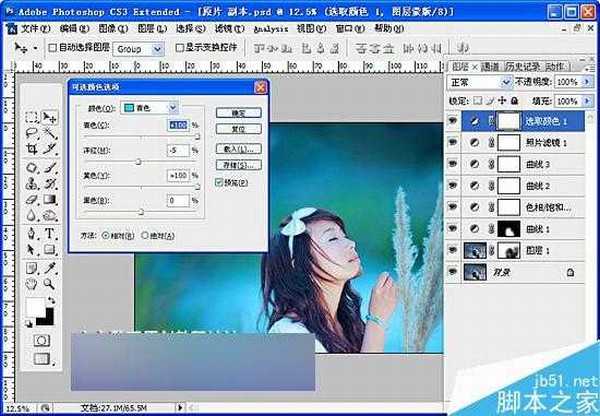Screen dimensions: 600x416
Task: Select the Slice tool
Action: tap(50, 148)
